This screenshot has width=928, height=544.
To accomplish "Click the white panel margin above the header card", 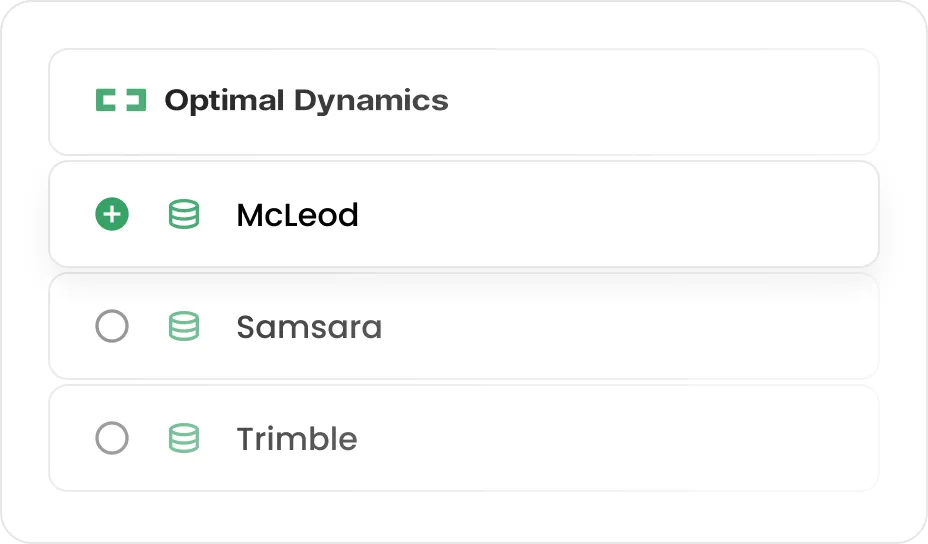I will [464, 27].
